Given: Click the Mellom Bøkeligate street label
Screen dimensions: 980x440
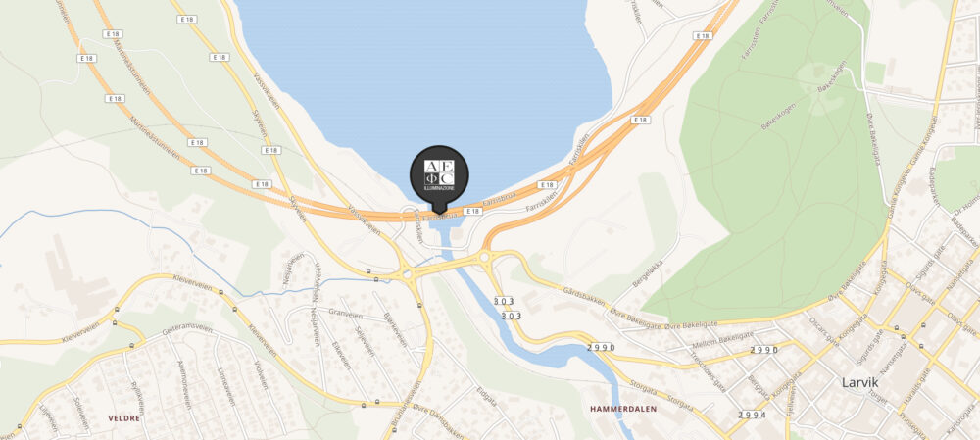Looking at the screenshot, I should (717, 343).
